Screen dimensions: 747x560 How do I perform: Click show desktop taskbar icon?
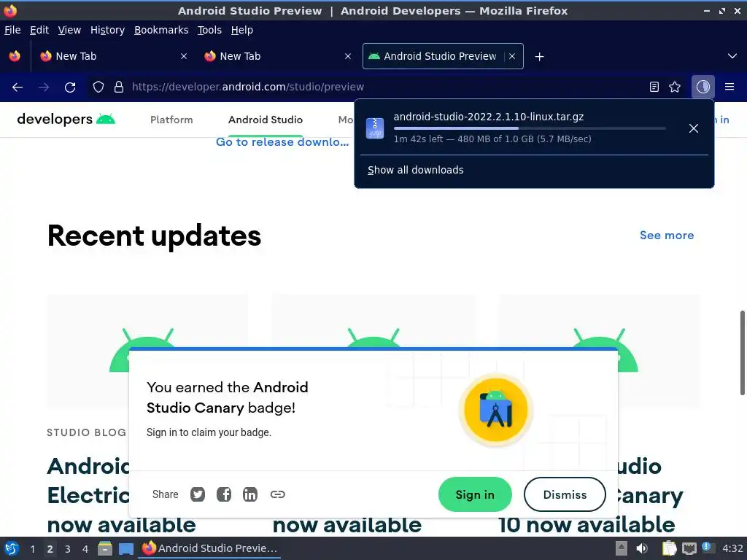[125, 548]
